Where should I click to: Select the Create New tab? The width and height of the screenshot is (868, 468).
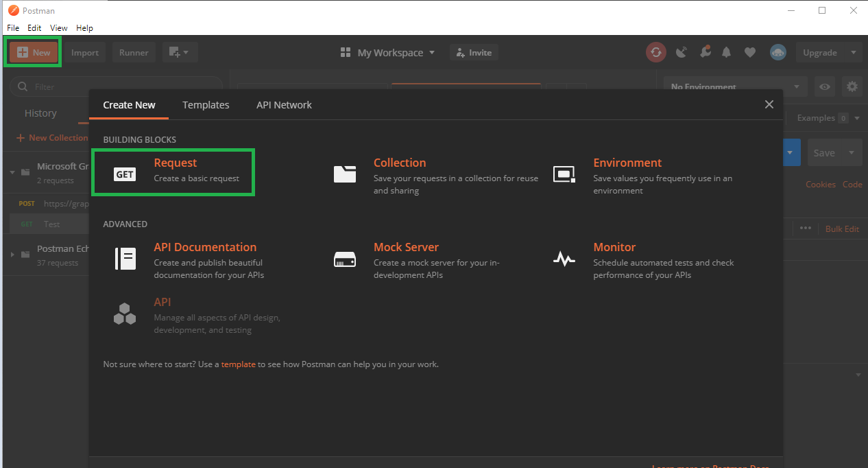[x=129, y=105]
